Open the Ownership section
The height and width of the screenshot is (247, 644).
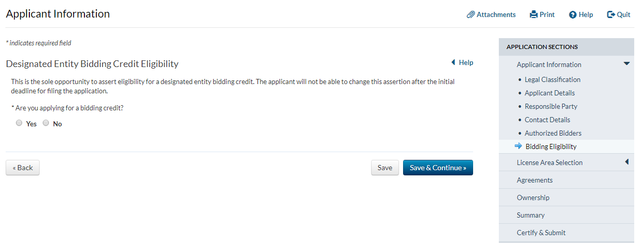click(533, 197)
